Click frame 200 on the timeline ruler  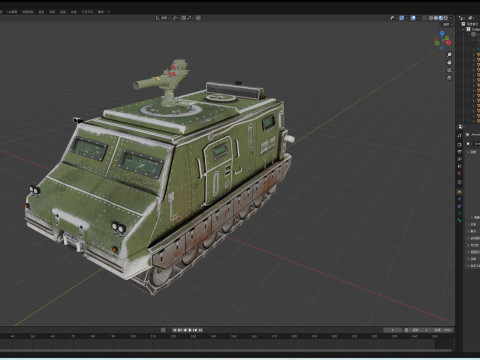click(x=334, y=336)
